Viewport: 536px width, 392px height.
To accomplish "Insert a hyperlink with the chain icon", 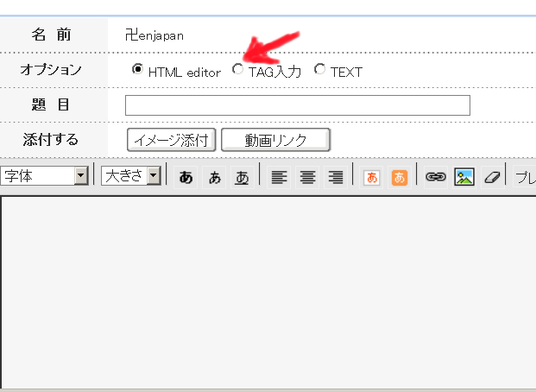I will point(436,177).
